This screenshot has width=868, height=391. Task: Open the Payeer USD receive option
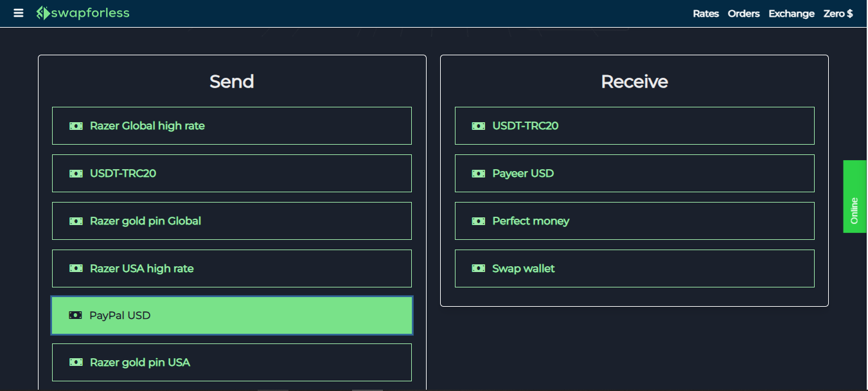tap(634, 173)
